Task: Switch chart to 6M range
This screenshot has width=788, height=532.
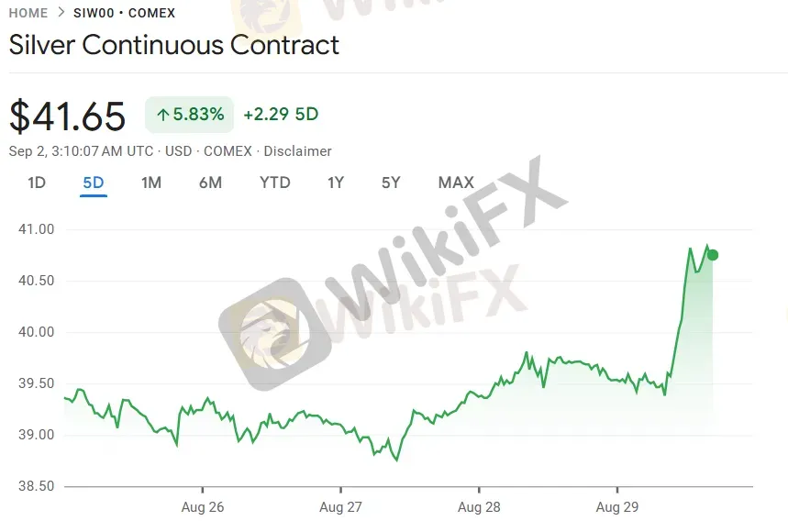Action: [211, 183]
